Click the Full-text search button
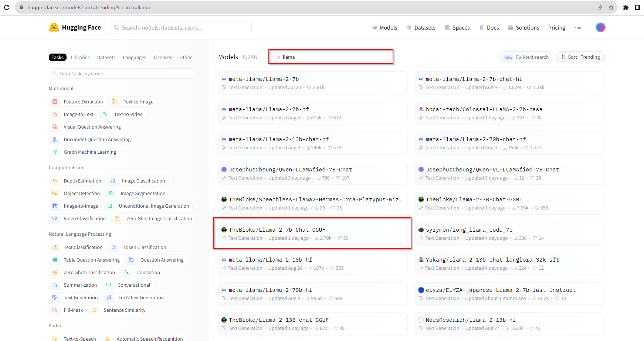This screenshot has width=644, height=341. pyautogui.click(x=526, y=57)
